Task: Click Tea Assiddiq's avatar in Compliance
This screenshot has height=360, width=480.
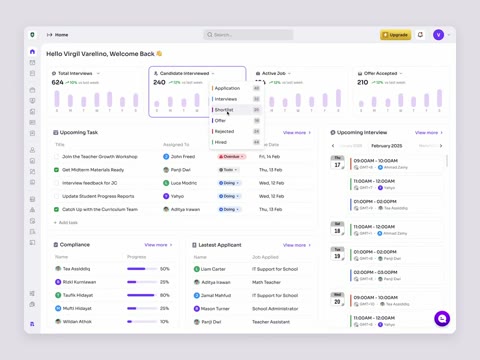Action: coord(58,269)
